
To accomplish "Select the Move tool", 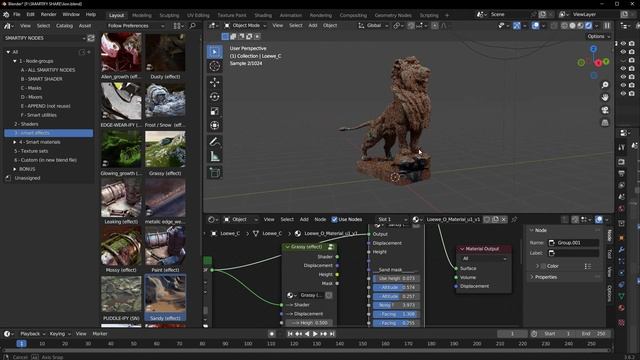I will (x=215, y=82).
